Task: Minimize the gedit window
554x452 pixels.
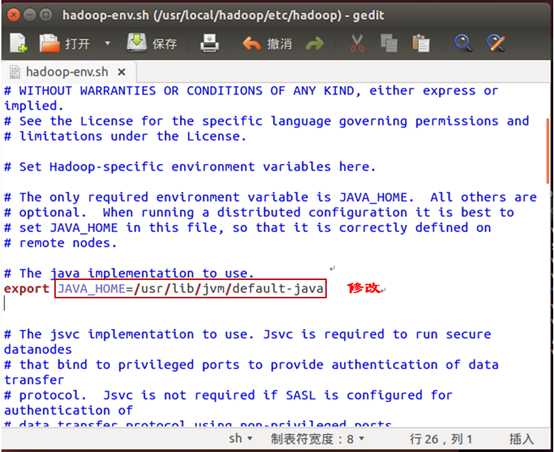Action: click(30, 15)
